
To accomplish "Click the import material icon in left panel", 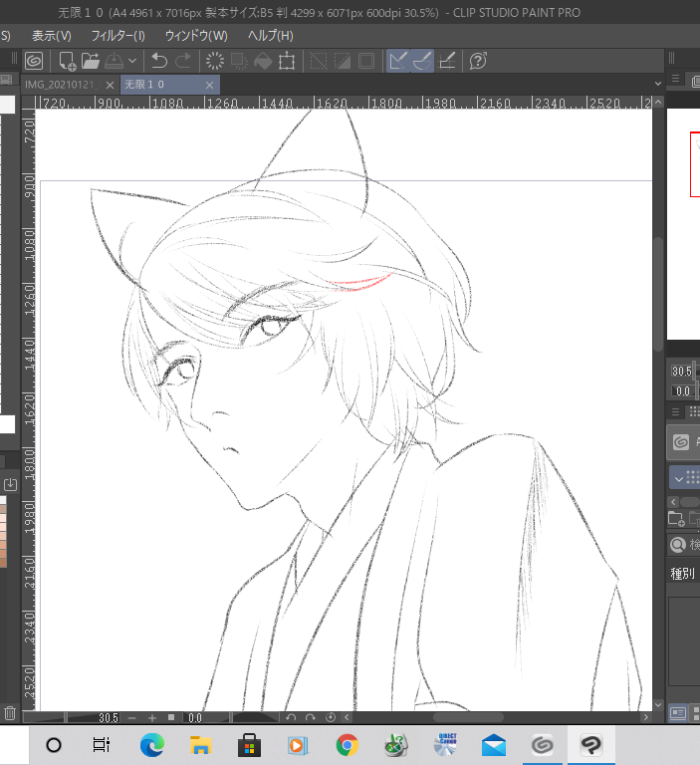I will click(10, 484).
